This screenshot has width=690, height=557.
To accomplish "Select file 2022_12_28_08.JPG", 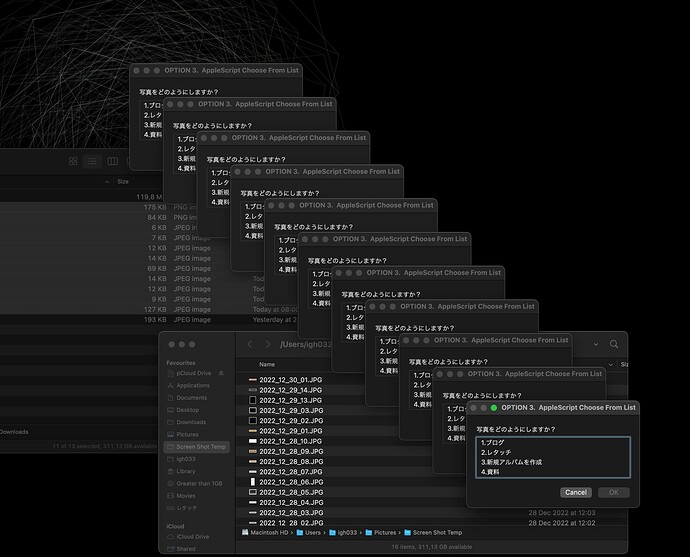I will pyautogui.click(x=290, y=462).
